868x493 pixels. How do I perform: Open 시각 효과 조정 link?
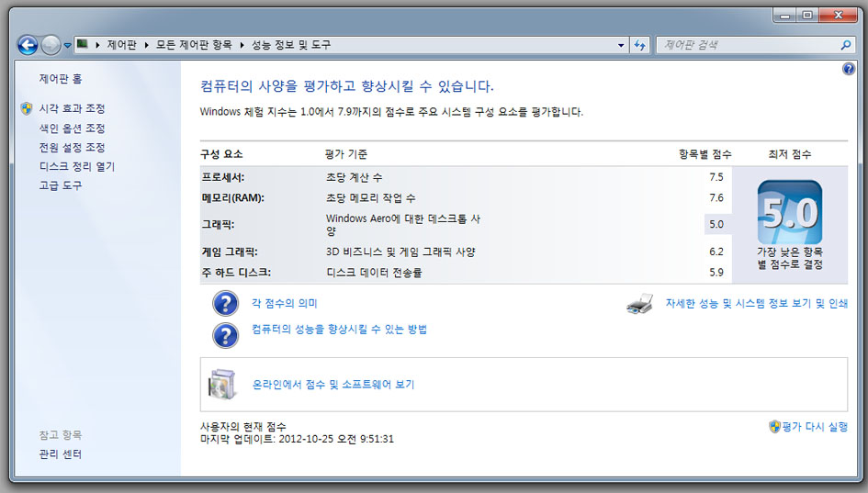point(72,108)
